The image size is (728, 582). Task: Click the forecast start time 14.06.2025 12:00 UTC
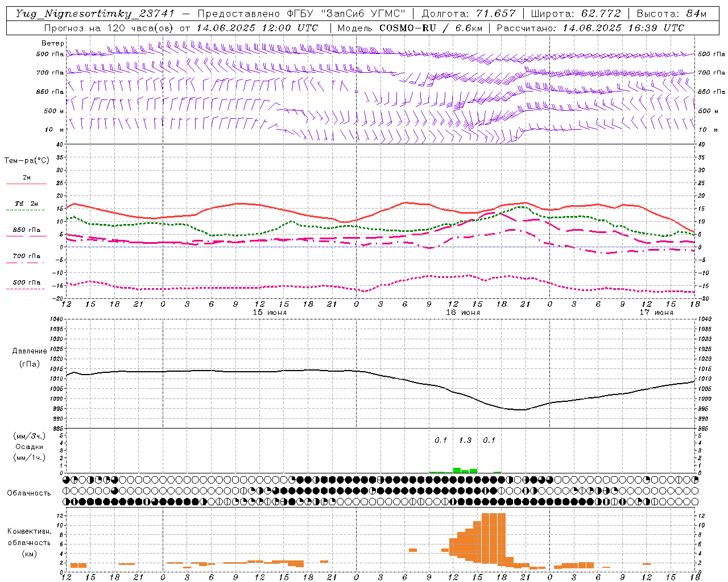tap(258, 28)
